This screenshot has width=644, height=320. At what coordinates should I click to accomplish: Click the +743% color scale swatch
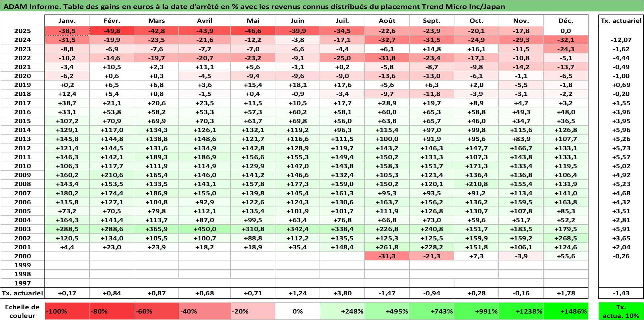432,311
